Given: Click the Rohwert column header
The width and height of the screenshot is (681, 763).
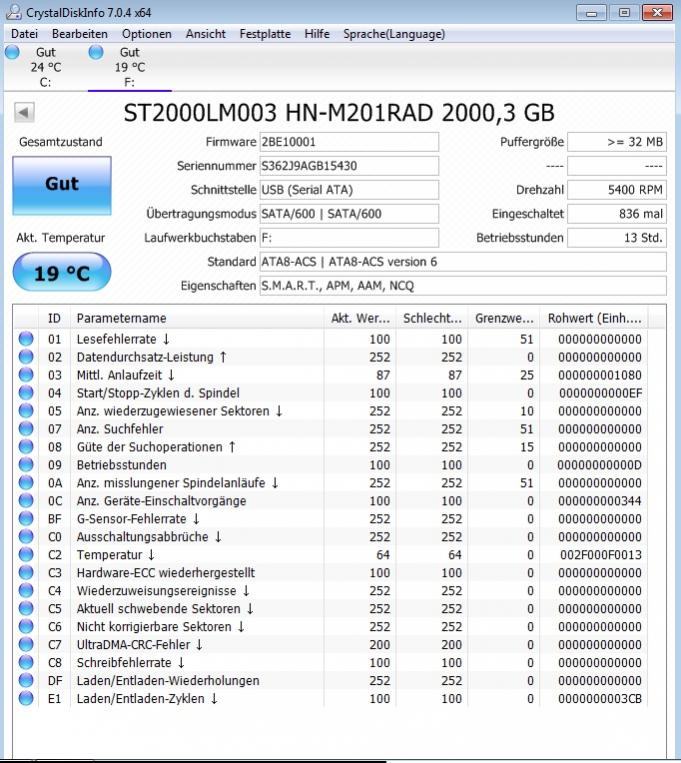Looking at the screenshot, I should click(594, 318).
